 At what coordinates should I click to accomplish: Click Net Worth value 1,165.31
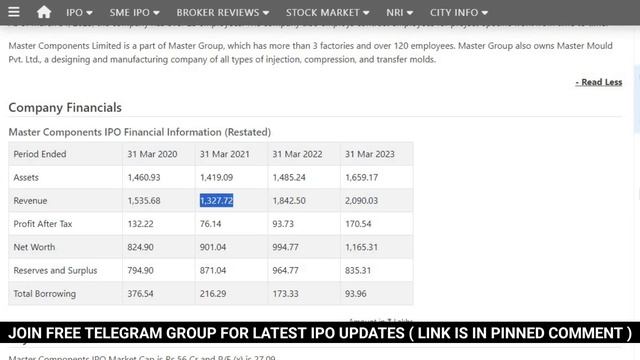362,247
